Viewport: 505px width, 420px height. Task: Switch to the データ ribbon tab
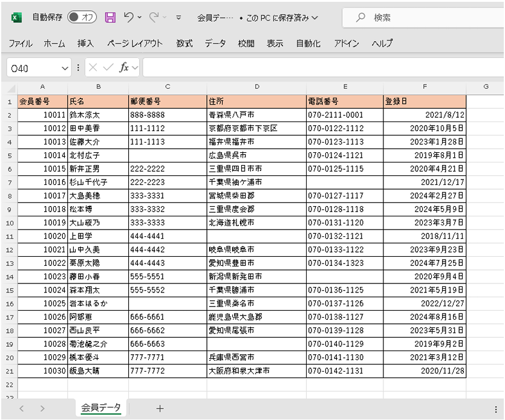[x=215, y=44]
